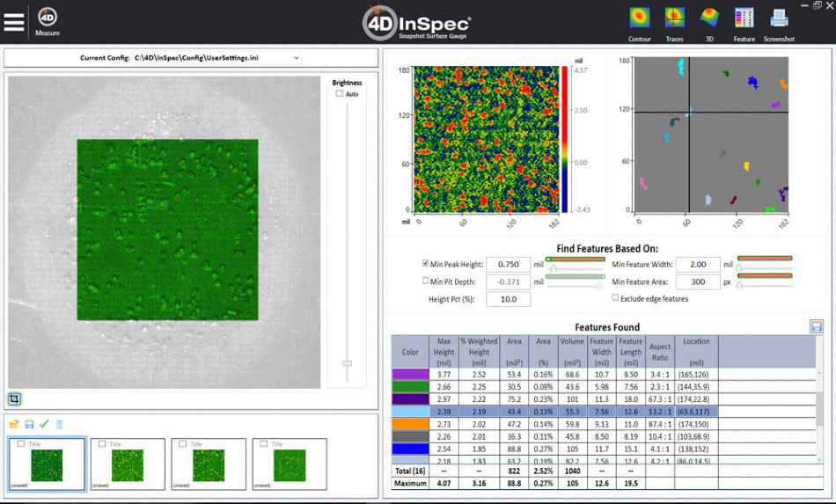Viewport: 836px width, 504px height.
Task: Click the Brightness slider handle
Action: tap(348, 362)
